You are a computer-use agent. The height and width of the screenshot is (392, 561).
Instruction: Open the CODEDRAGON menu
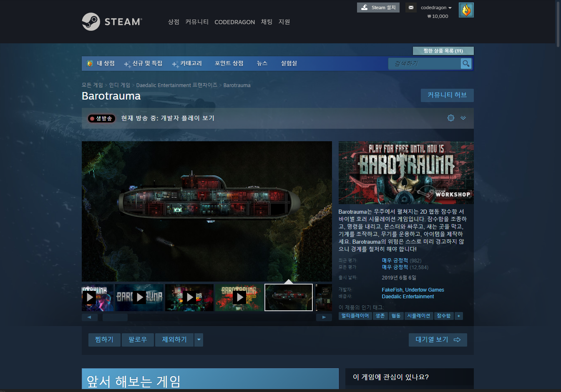234,22
